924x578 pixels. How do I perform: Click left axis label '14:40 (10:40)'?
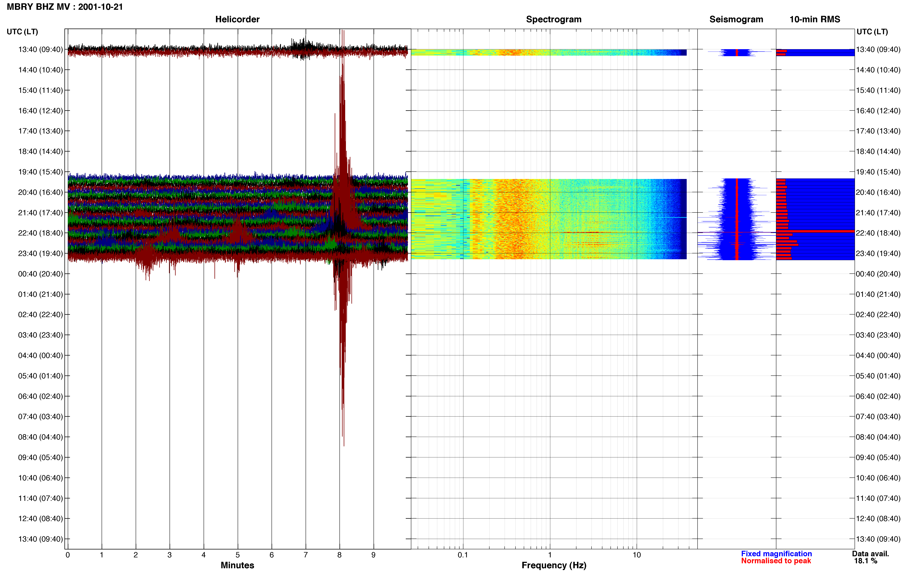coord(41,70)
